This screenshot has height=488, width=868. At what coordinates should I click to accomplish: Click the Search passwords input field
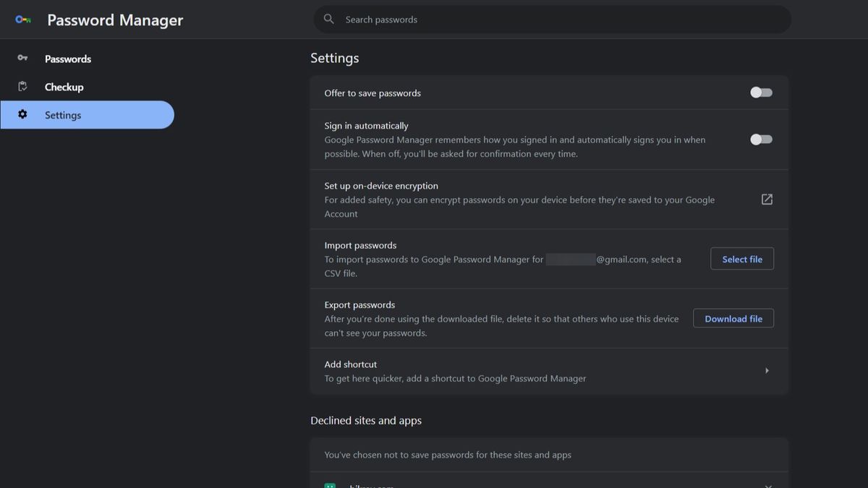pos(506,19)
